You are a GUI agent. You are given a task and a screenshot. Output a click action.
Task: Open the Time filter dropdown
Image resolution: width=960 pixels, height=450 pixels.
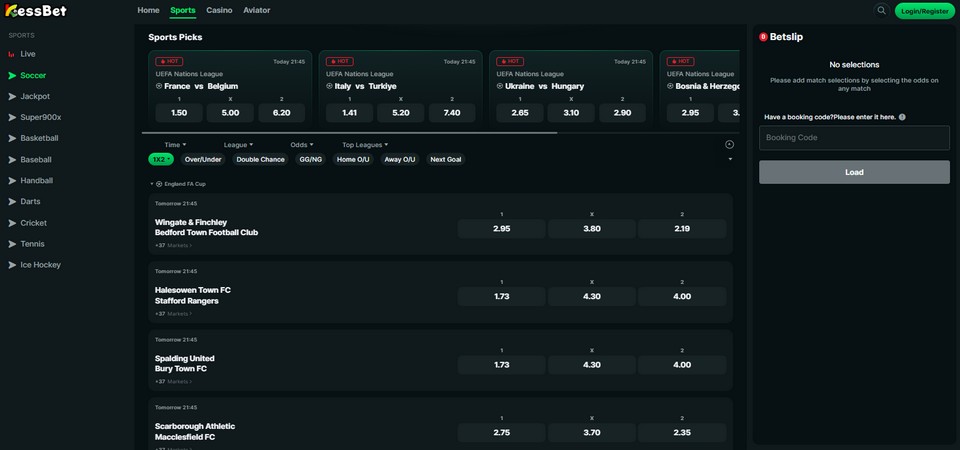(x=175, y=145)
